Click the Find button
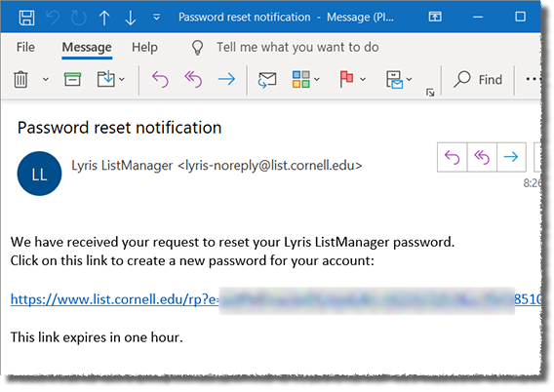 click(x=478, y=79)
